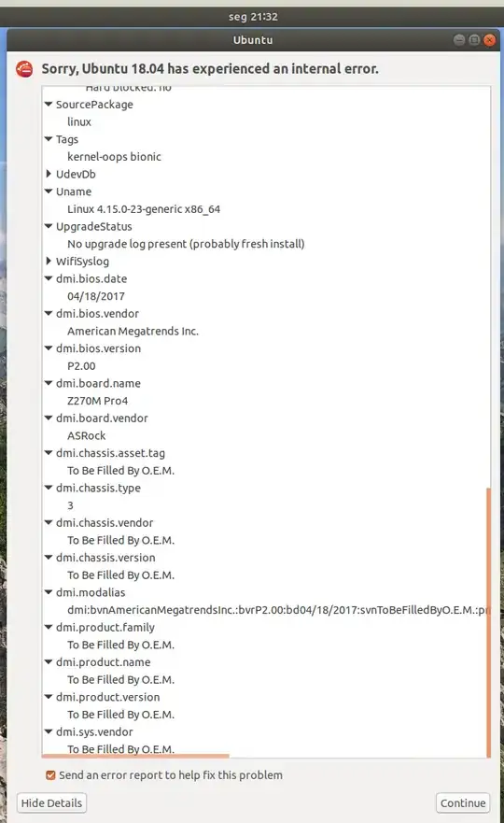
Task: Click the Continue button
Action: tap(463, 802)
